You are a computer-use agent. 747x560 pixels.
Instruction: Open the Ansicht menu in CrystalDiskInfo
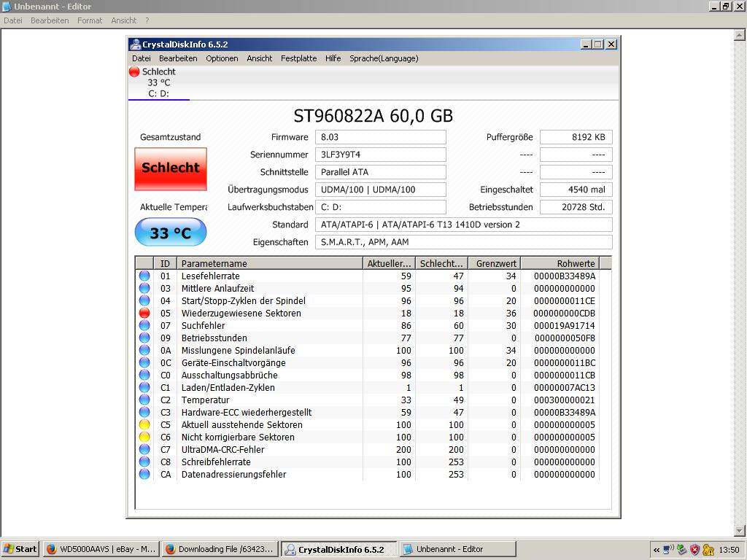tap(260, 58)
